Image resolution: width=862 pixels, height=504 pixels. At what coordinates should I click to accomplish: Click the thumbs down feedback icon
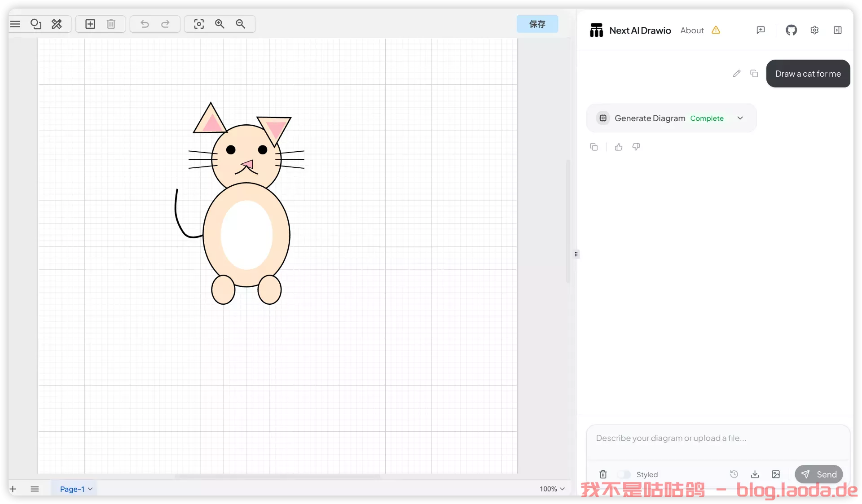click(636, 147)
